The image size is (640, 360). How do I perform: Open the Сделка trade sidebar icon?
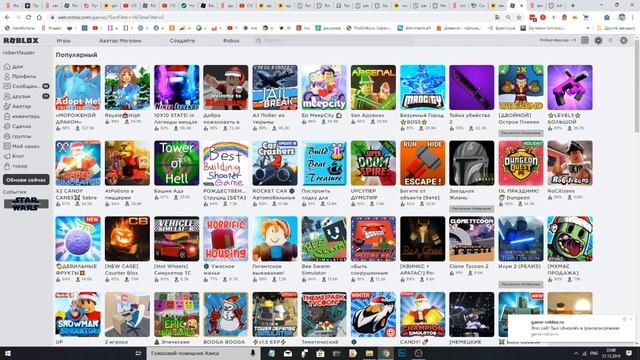pyautogui.click(x=7, y=126)
